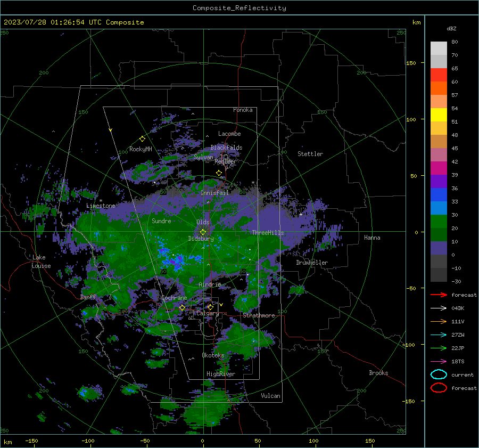Click white plus marker west of Hanna
The width and height of the screenshot is (479, 448).
click(x=301, y=214)
